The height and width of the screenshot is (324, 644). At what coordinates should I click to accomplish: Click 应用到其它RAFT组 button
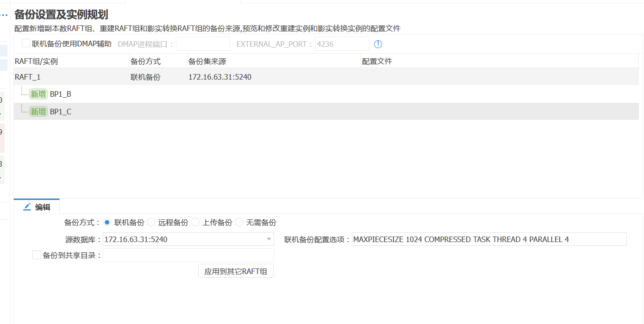(236, 271)
